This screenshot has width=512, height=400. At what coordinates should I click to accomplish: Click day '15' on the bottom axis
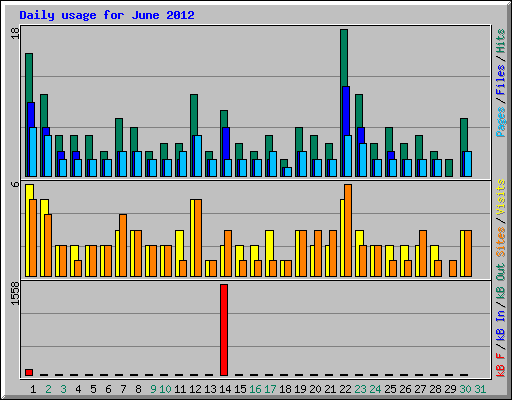click(x=240, y=389)
